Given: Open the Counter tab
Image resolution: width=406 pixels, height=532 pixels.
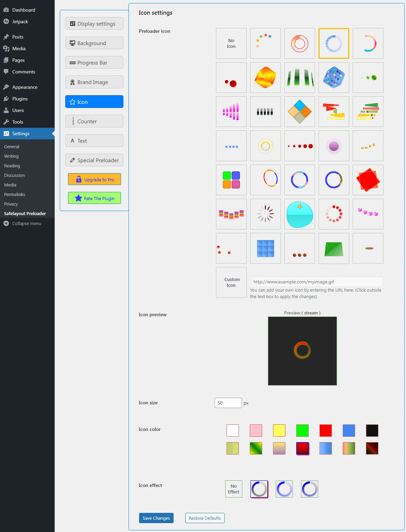Looking at the screenshot, I should pyautogui.click(x=94, y=121).
